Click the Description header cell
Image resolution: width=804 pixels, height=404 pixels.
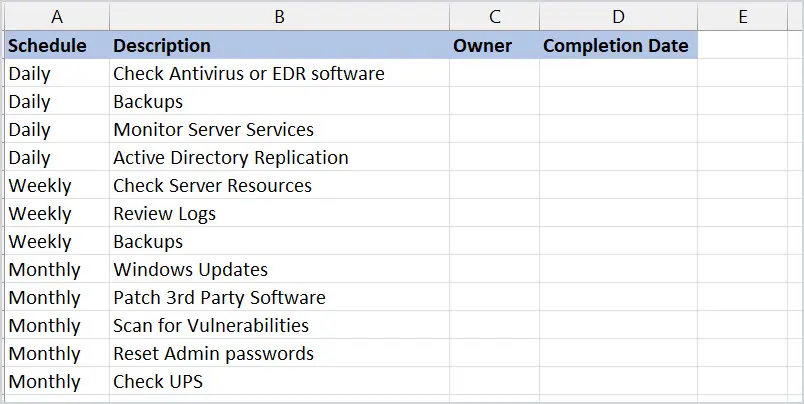coord(279,45)
